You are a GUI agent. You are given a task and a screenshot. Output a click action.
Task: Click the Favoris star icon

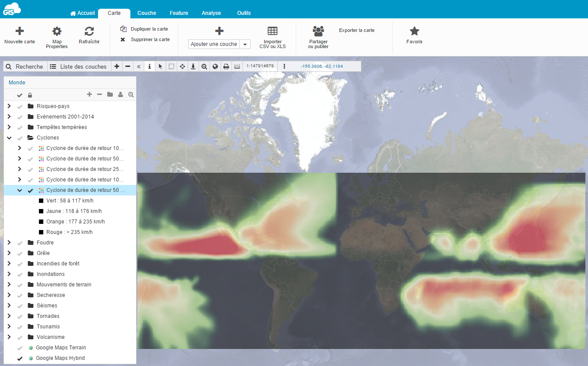coord(414,31)
